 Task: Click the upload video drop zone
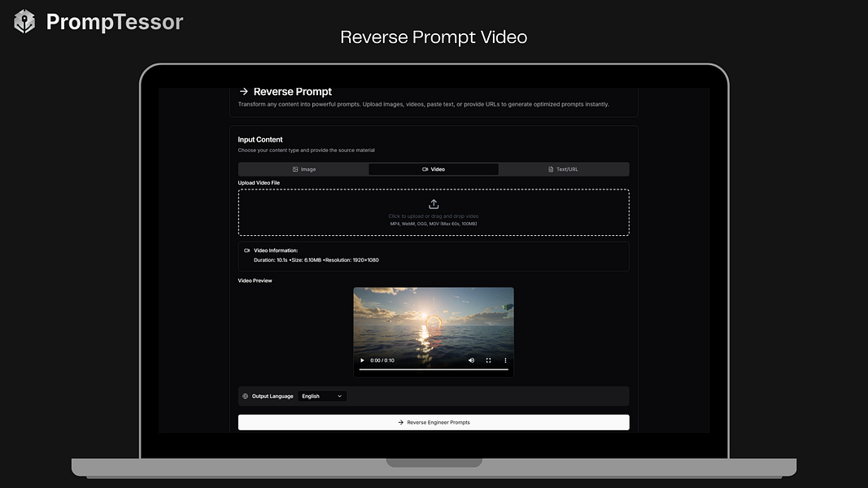click(x=434, y=213)
